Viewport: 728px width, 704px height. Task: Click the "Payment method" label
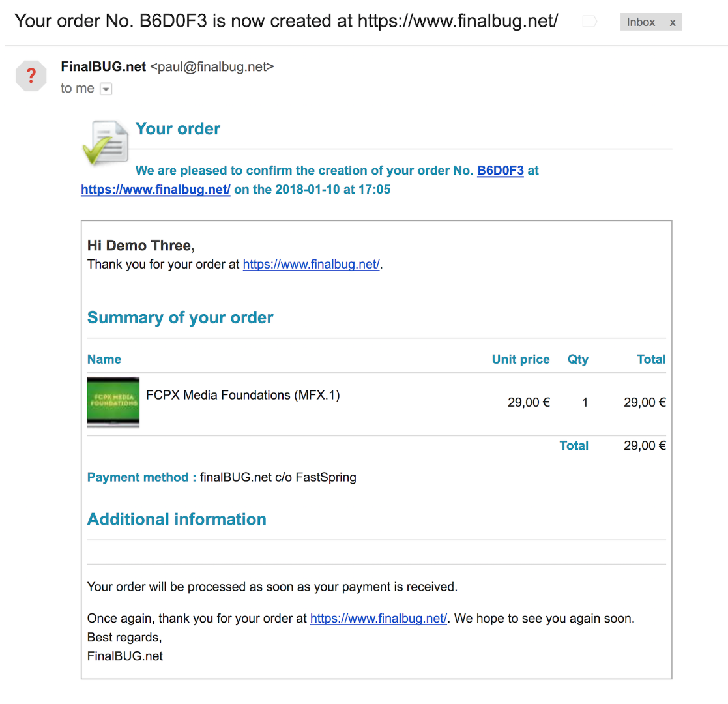(x=141, y=477)
